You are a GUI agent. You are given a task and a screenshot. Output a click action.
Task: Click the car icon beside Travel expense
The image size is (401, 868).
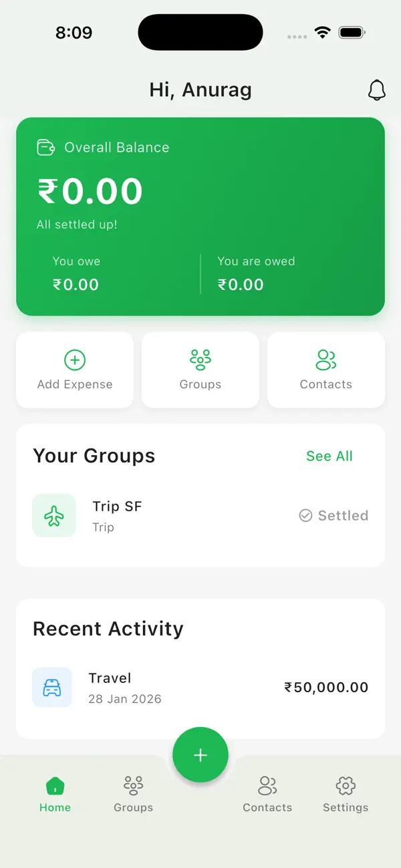click(x=51, y=687)
